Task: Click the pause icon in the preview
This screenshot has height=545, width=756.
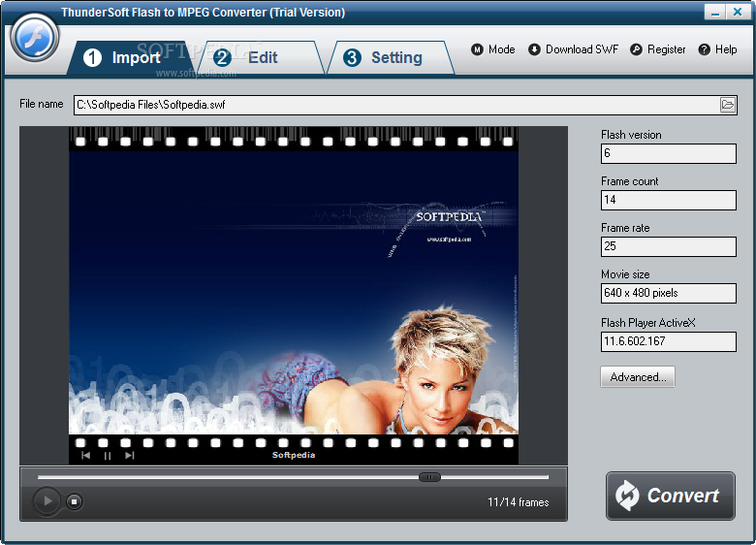Action: 107,455
